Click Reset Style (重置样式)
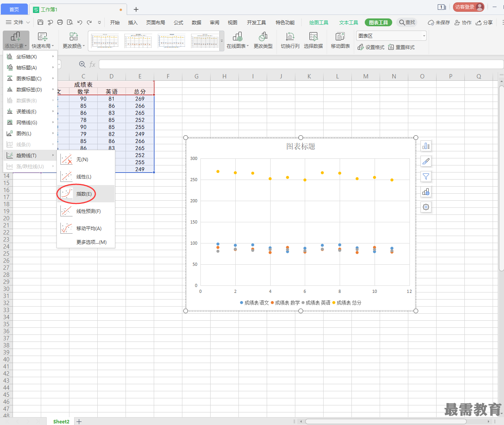 point(401,47)
